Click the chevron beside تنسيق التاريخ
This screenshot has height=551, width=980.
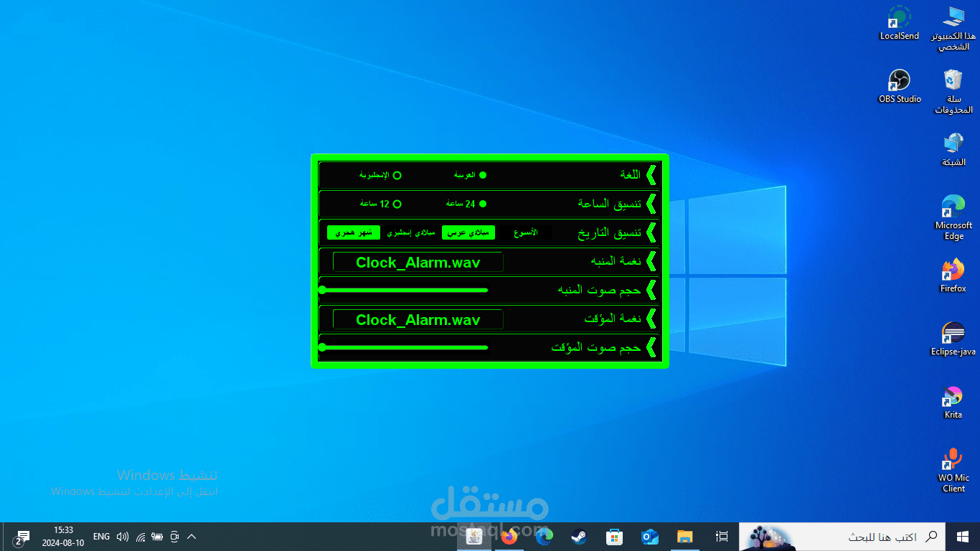pyautogui.click(x=651, y=232)
